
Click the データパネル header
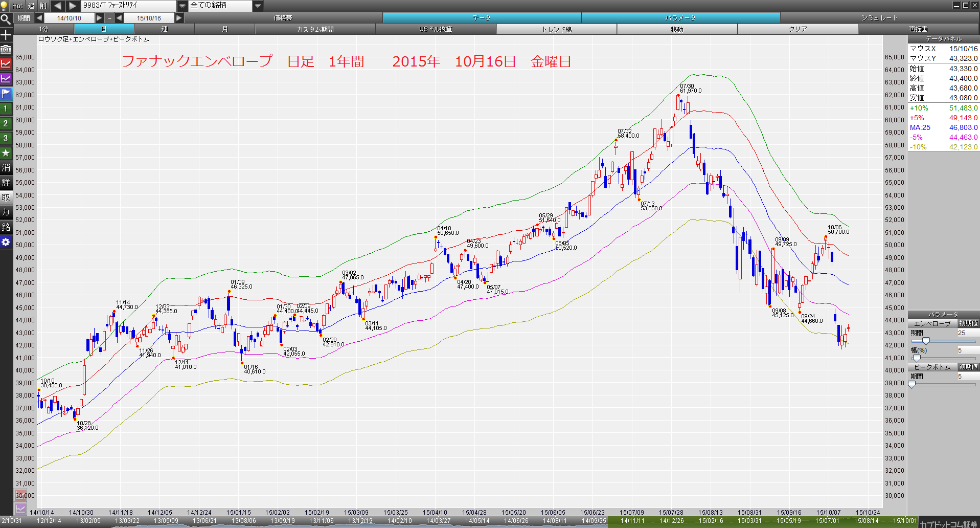(x=943, y=39)
